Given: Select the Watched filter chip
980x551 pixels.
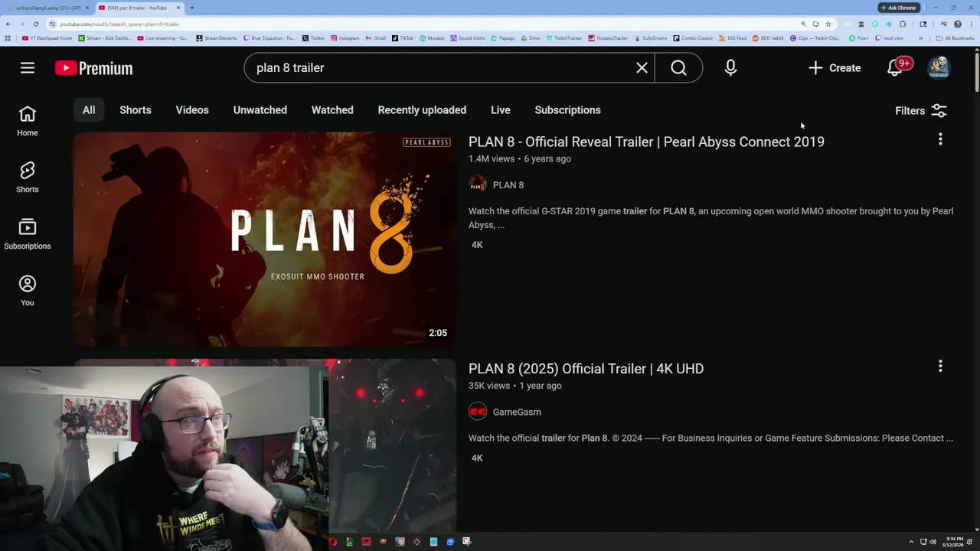Looking at the screenshot, I should [x=332, y=110].
